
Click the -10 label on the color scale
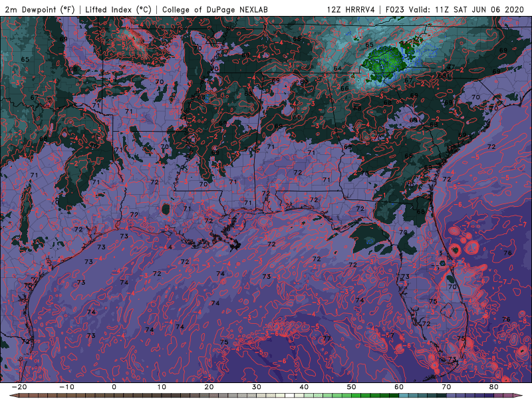[x=66, y=387]
